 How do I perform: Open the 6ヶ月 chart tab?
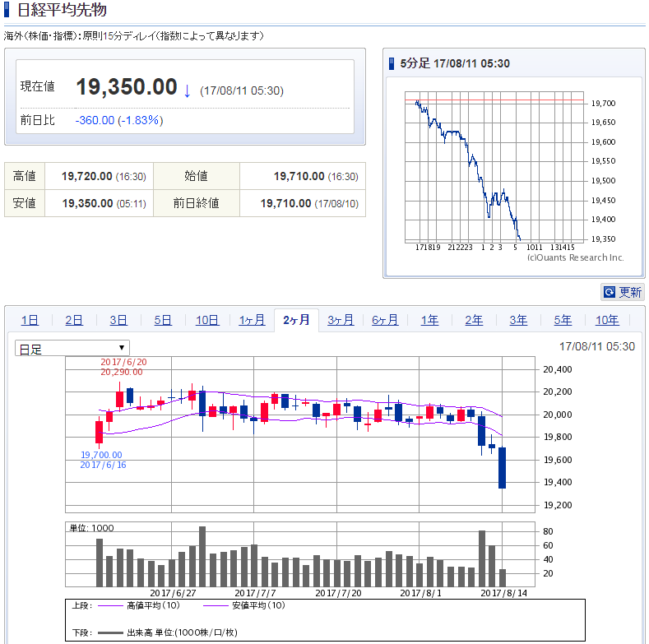pyautogui.click(x=385, y=320)
